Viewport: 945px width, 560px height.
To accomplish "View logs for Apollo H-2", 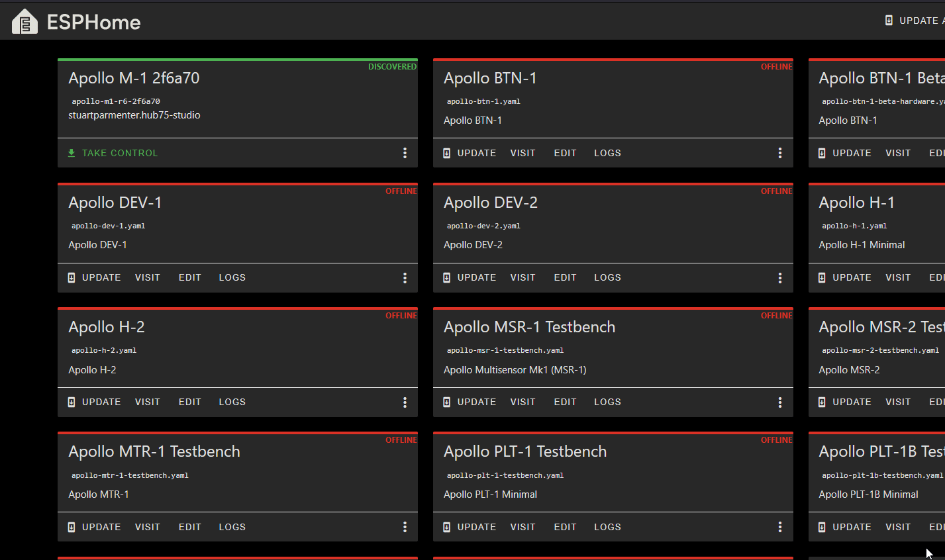I will (232, 402).
